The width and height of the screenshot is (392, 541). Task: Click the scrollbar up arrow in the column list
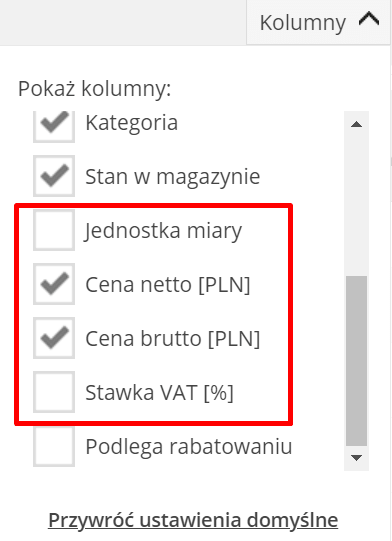click(x=356, y=124)
